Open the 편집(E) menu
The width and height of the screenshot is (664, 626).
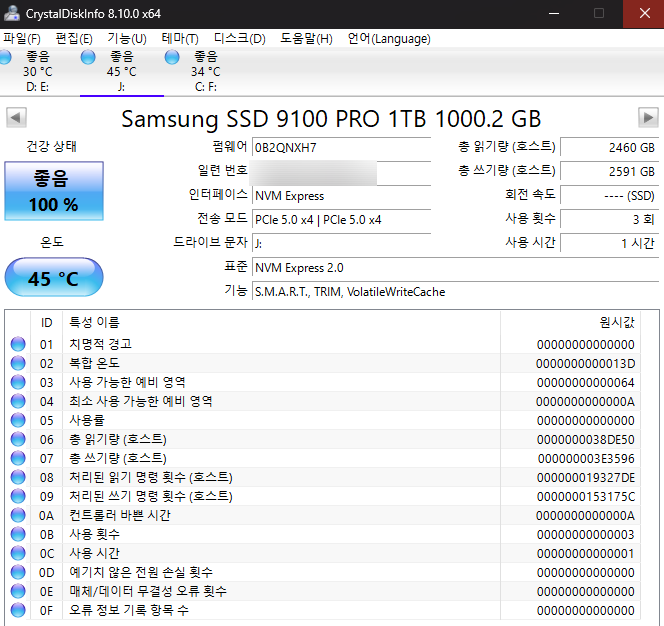pos(74,39)
